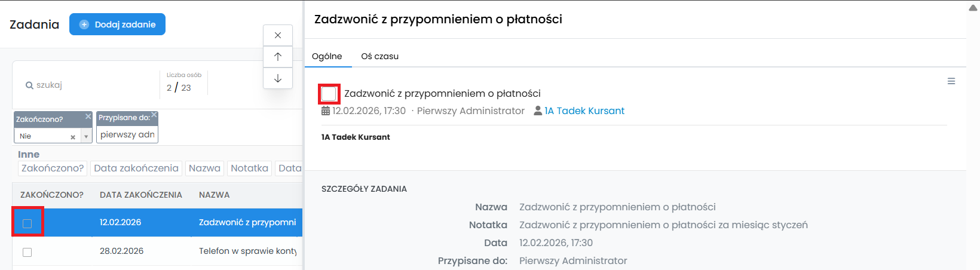Image resolution: width=980 pixels, height=270 pixels.
Task: Click the search magnifier icon
Action: point(29,85)
